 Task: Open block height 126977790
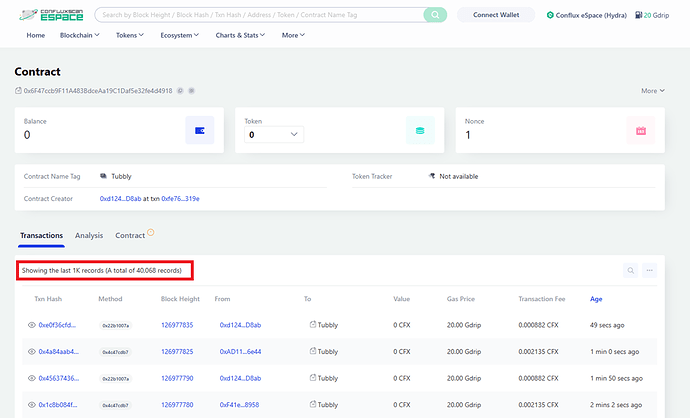coord(177,378)
